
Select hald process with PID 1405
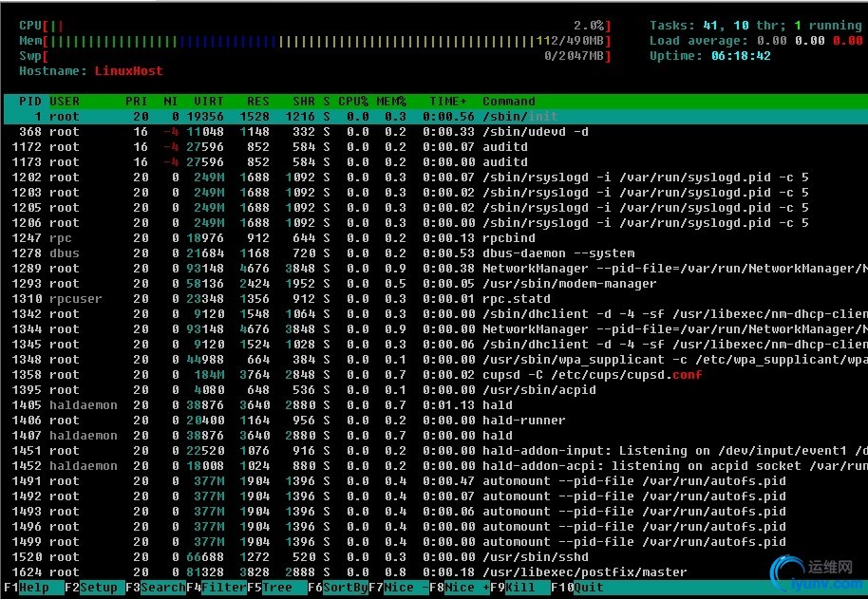[x=436, y=404]
